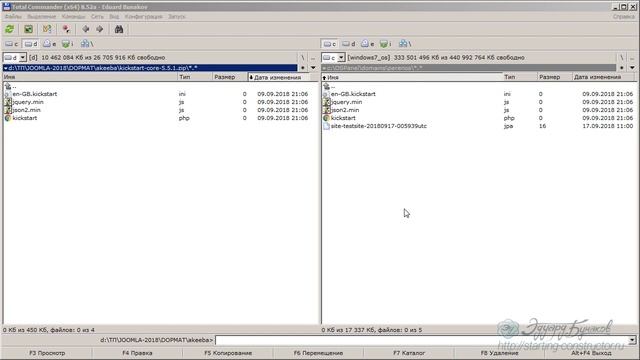Click the right panel path bar
The width and height of the screenshot is (640, 360).
point(469,68)
